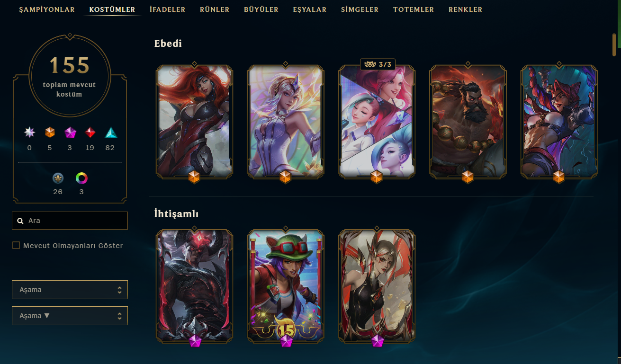Go to the RENKLER tab
This screenshot has width=621, height=364.
tap(465, 9)
